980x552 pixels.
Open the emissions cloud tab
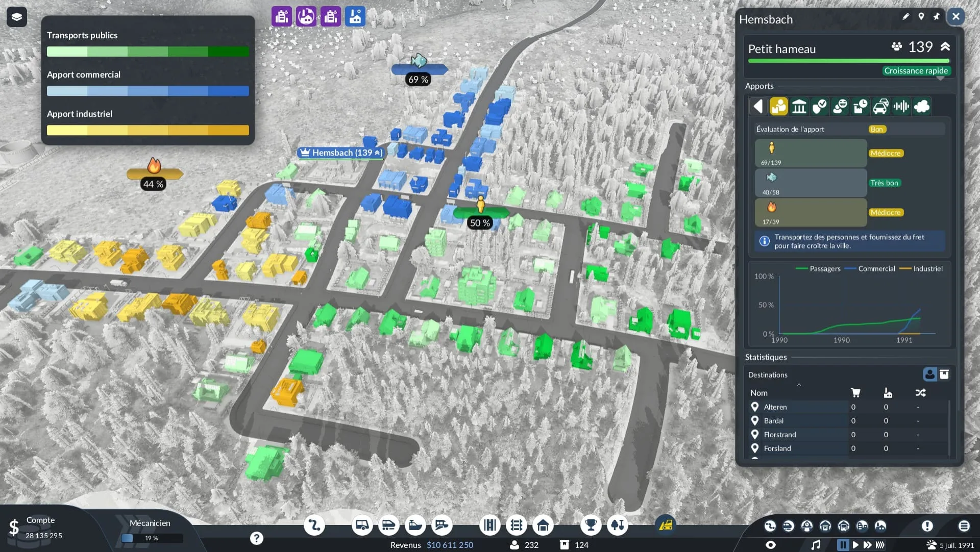pyautogui.click(x=922, y=106)
